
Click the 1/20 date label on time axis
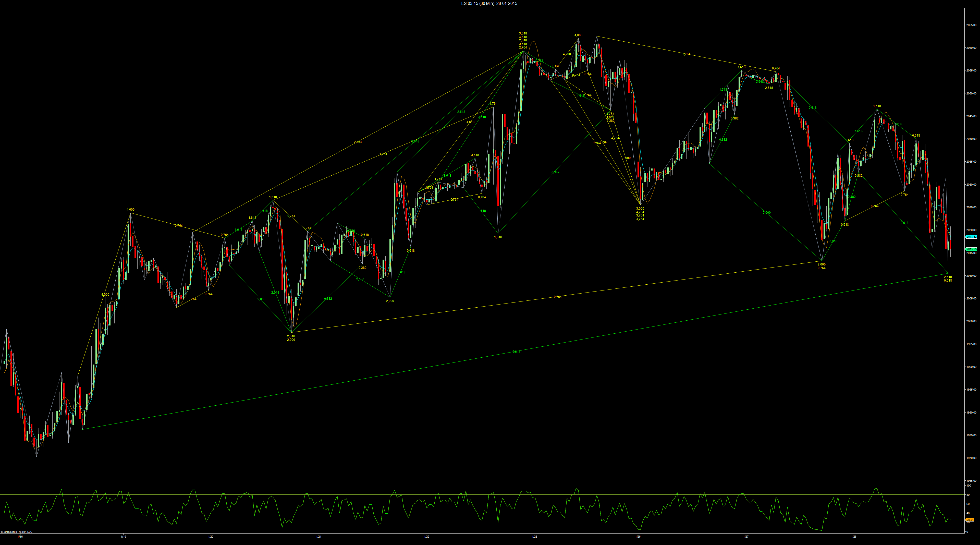(x=211, y=537)
